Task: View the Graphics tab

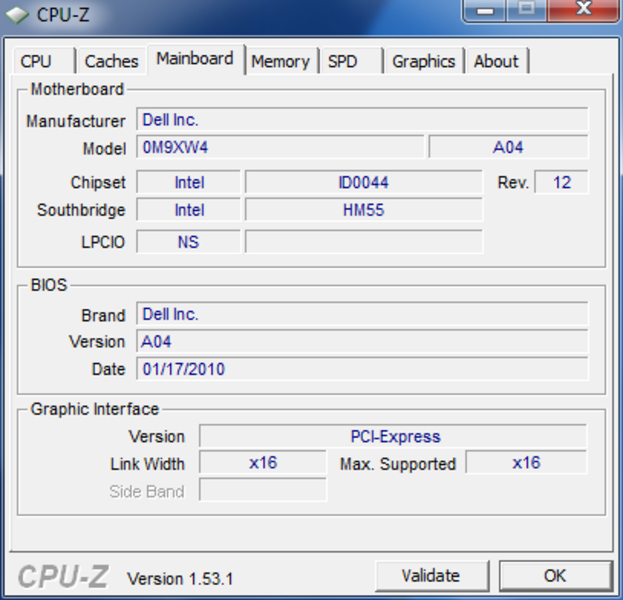Action: coord(424,61)
